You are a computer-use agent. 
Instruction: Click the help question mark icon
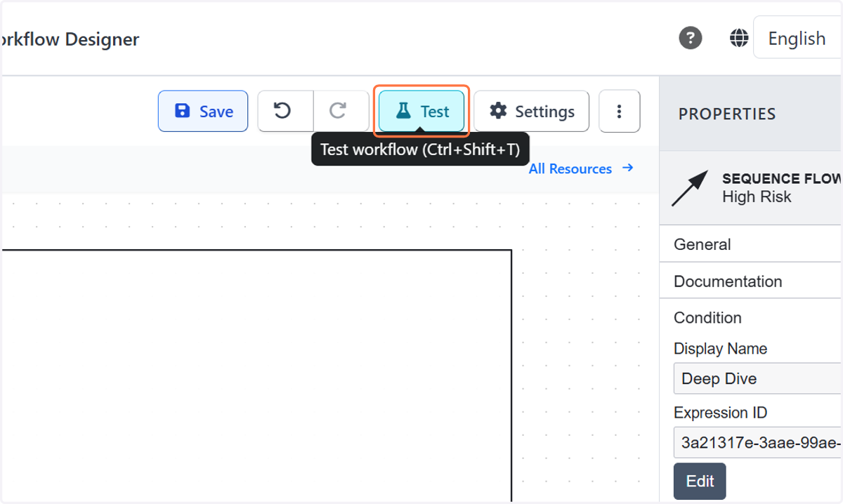pyautogui.click(x=691, y=38)
